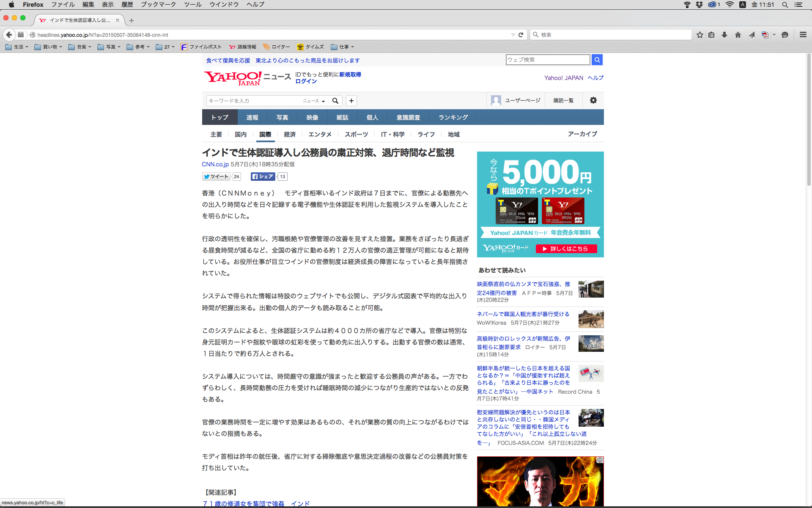The image size is (812, 508).
Task: Click the keyword search magnifier icon
Action: [335, 101]
